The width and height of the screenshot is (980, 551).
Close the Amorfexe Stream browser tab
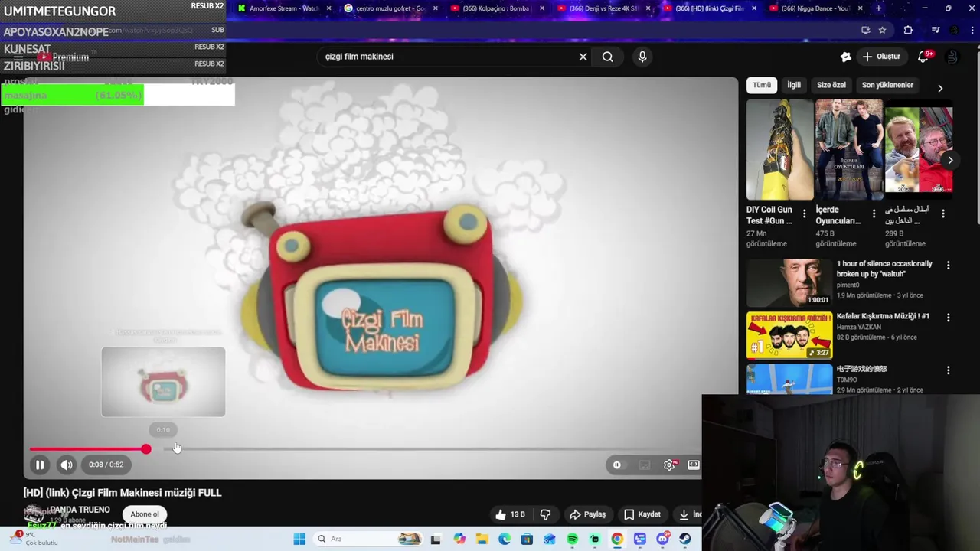coord(329,8)
